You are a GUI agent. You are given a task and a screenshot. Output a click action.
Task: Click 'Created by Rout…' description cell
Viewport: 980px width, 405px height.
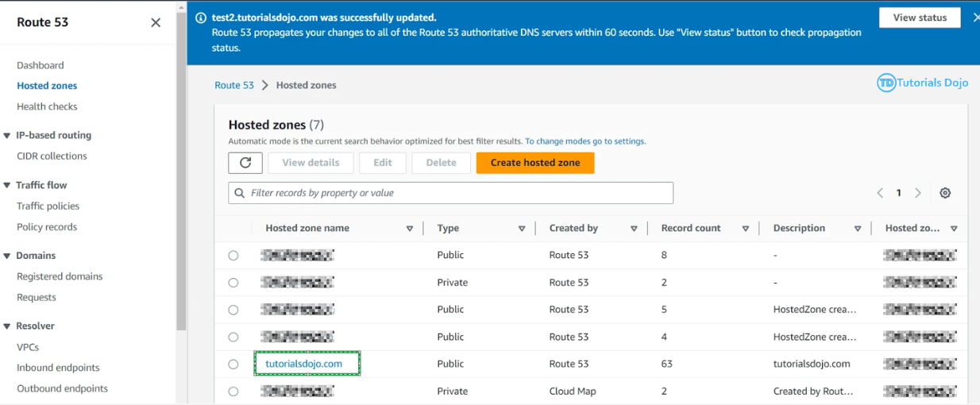(x=813, y=391)
